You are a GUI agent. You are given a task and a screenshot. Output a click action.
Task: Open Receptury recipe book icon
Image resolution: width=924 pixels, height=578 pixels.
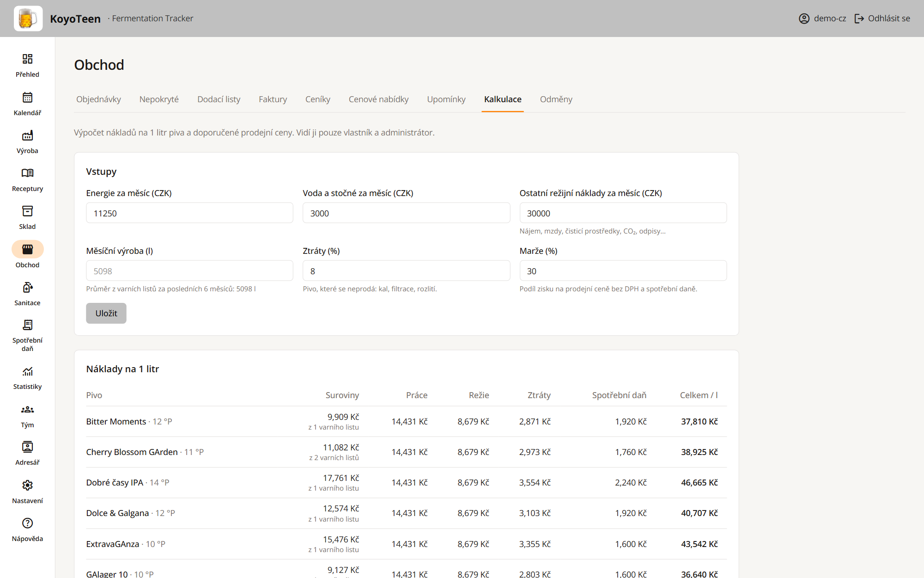pyautogui.click(x=27, y=173)
